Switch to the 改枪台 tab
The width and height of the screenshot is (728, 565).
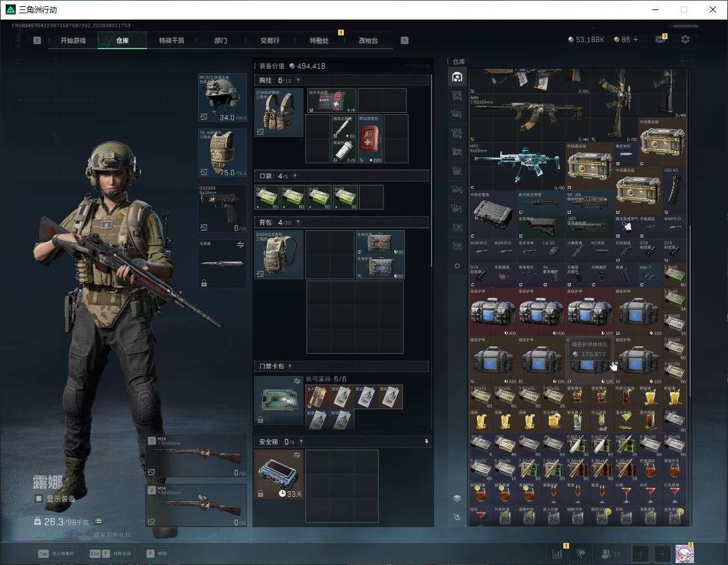pos(368,40)
